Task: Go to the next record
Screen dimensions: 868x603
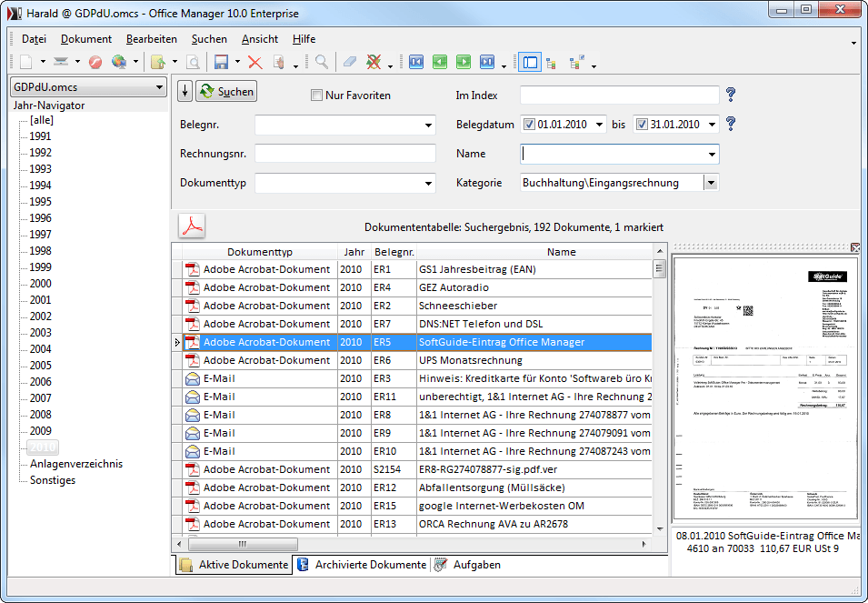Action: (464, 62)
